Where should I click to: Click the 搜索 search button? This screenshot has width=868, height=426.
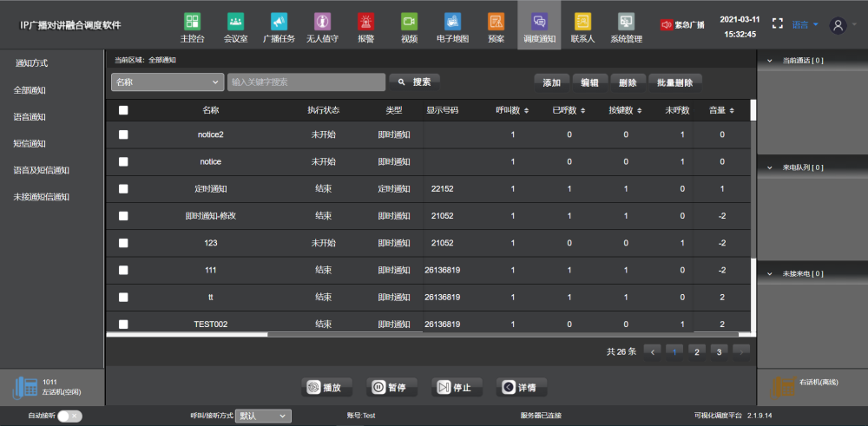415,82
